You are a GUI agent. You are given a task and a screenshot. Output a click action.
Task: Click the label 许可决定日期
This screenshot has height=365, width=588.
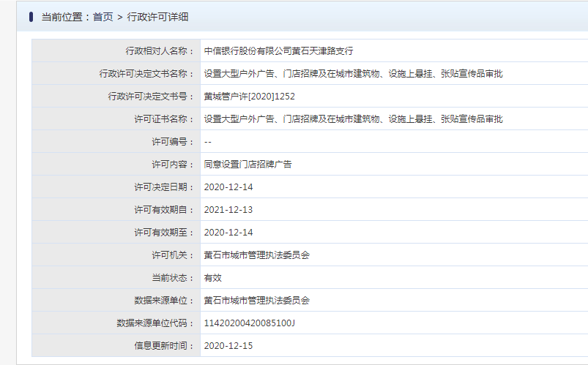165,187
